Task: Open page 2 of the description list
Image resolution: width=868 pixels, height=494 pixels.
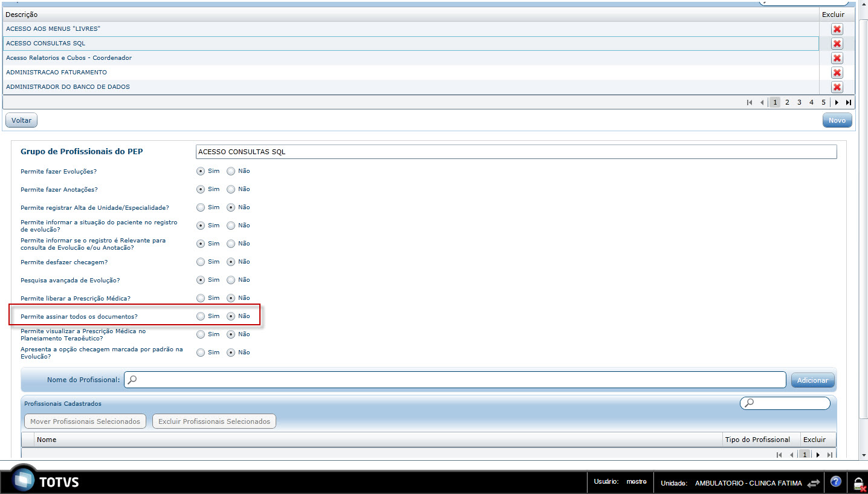Action: 787,102
